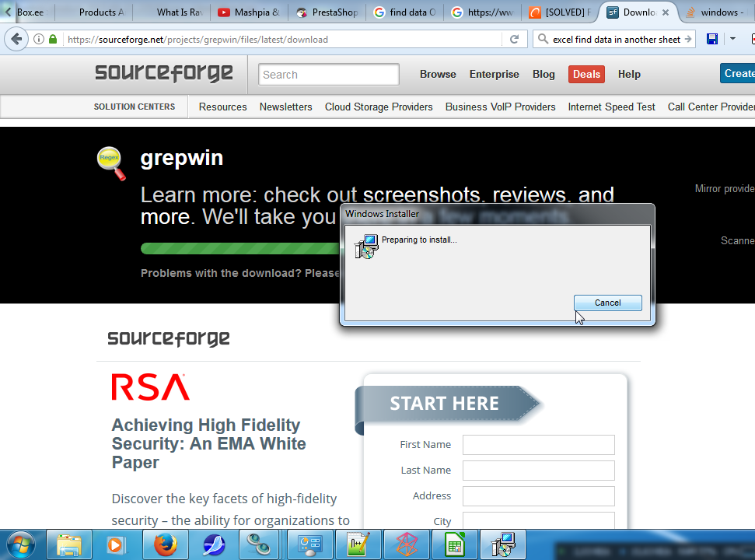
Task: Open the site information icon in address bar
Action: (39, 40)
